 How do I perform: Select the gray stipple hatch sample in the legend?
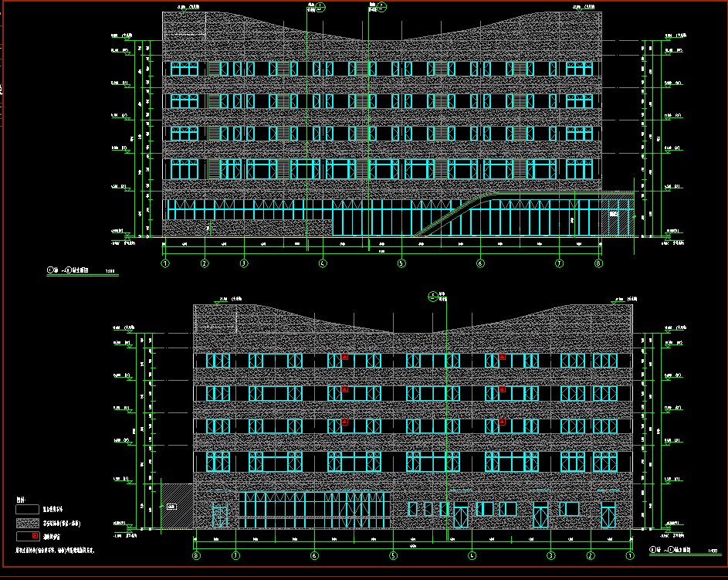[x=27, y=523]
